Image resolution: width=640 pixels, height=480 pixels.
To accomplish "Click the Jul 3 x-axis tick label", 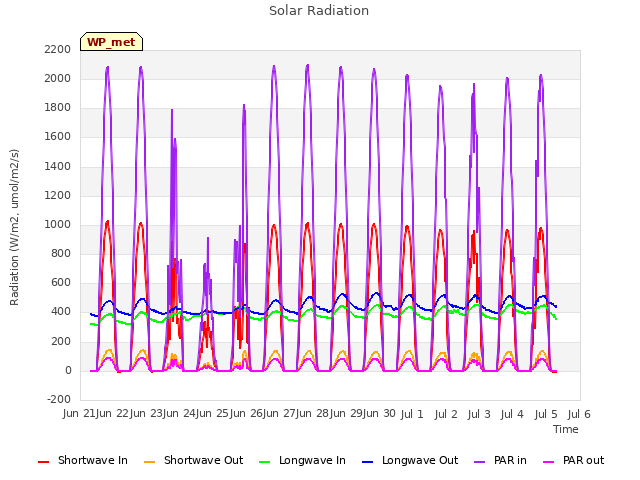I will pos(479,414).
